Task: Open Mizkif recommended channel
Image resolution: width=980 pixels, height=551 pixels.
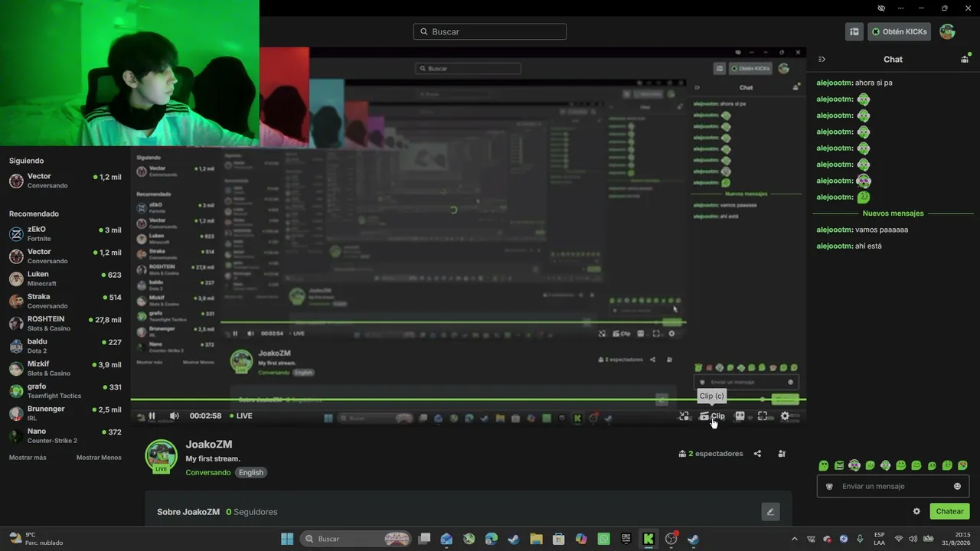Action: click(x=65, y=368)
